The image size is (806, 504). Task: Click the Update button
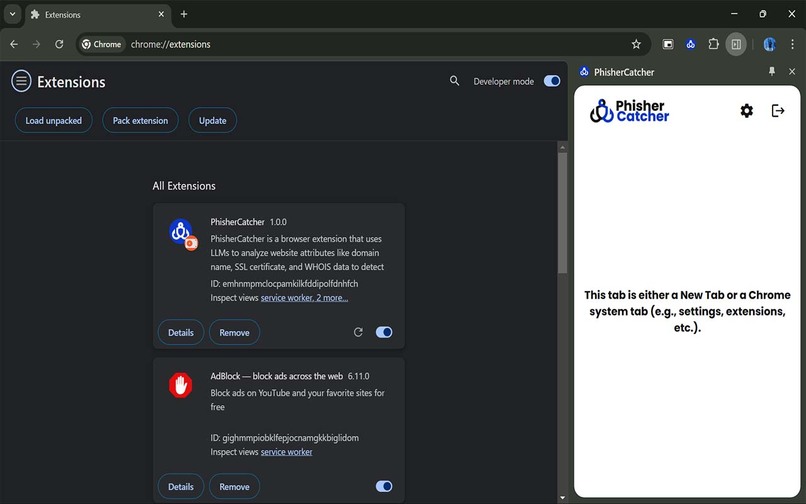coord(213,120)
